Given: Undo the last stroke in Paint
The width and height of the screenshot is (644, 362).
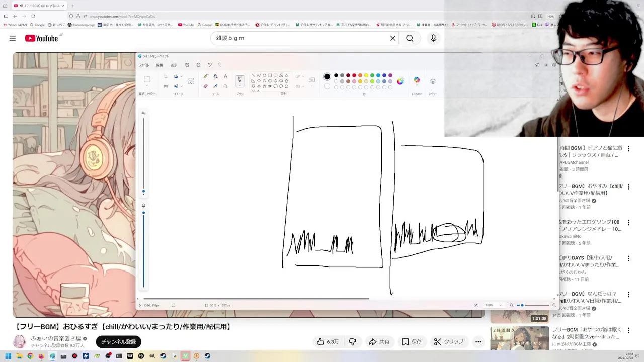Looking at the screenshot, I should [210, 65].
